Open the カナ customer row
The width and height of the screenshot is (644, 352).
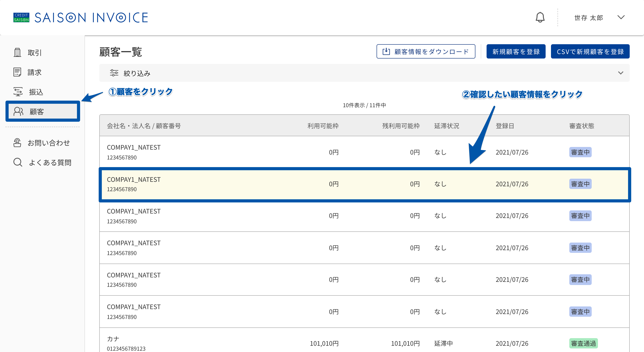[x=364, y=340]
